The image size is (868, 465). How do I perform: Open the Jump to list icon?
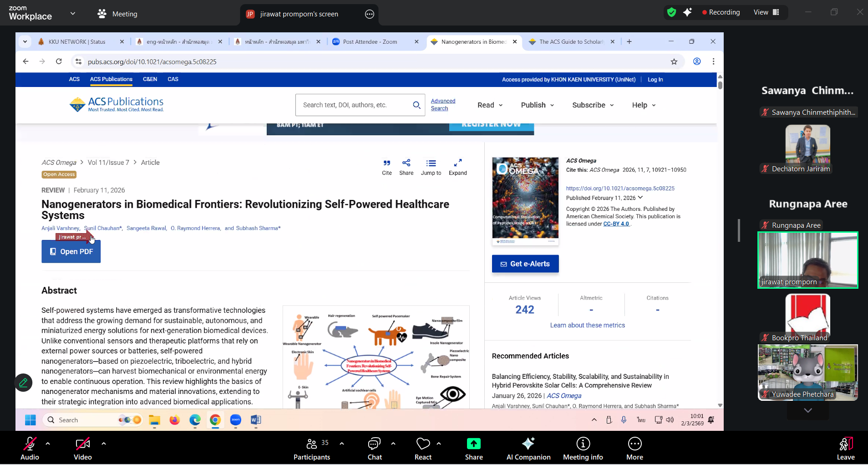[x=431, y=163]
